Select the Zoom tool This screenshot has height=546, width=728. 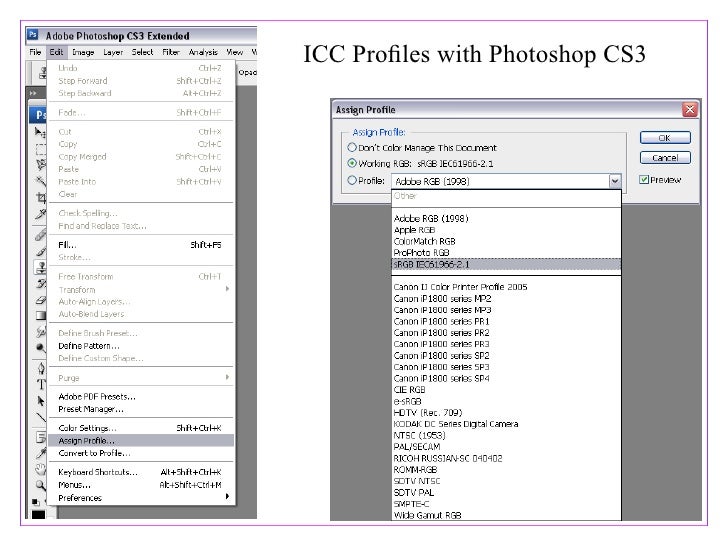[40, 485]
